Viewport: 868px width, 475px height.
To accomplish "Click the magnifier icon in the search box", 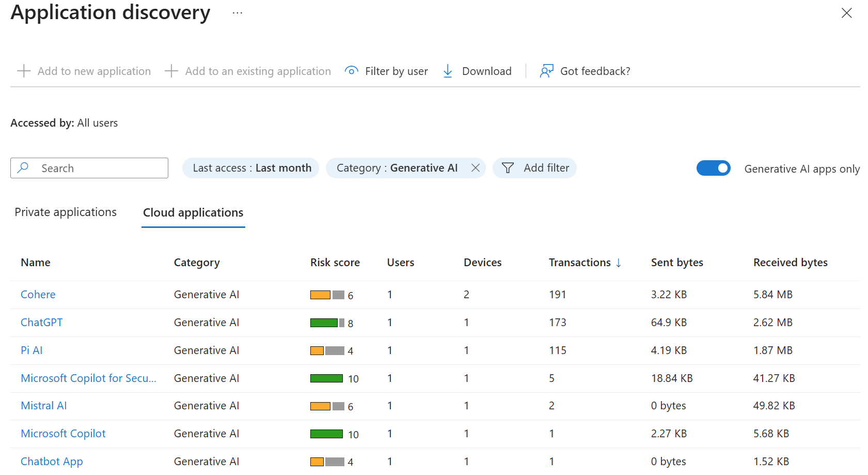I will click(23, 167).
